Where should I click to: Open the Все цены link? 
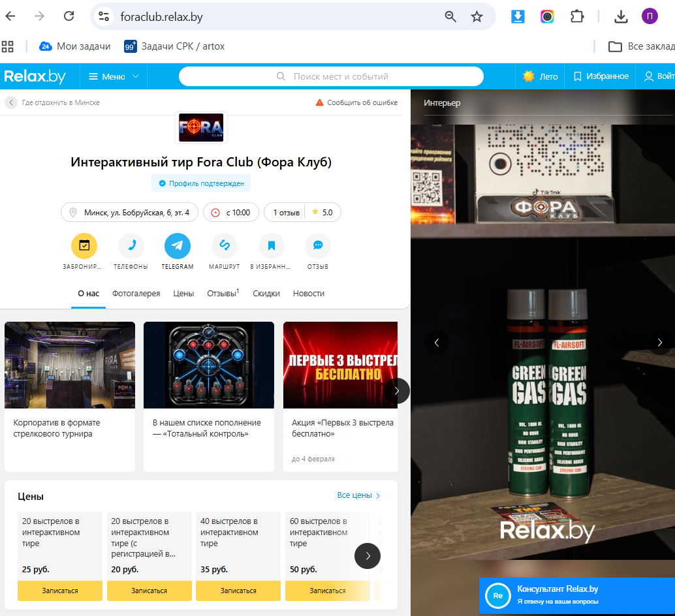(x=358, y=495)
